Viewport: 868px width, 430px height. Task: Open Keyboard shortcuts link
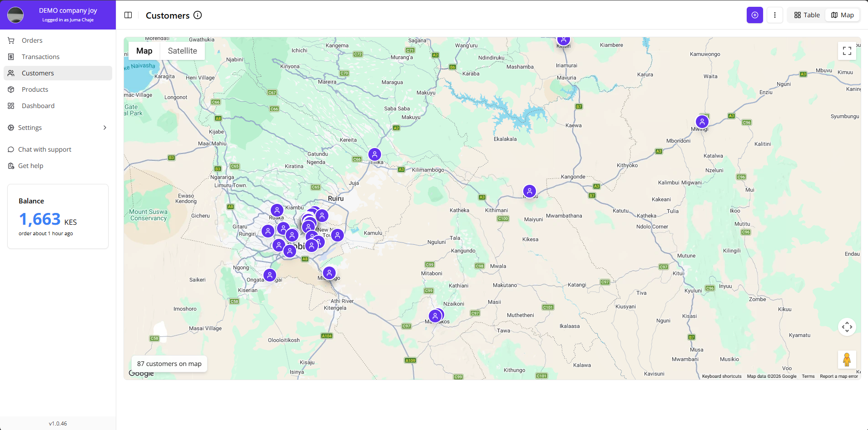[x=721, y=376]
